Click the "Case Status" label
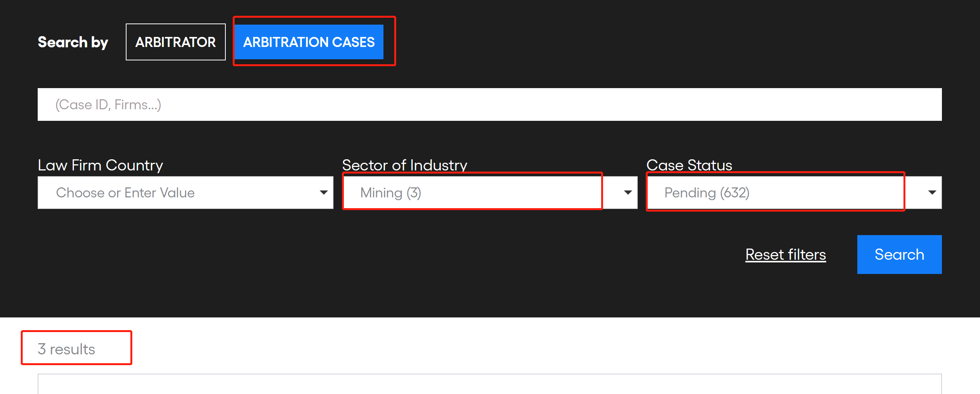 point(689,165)
